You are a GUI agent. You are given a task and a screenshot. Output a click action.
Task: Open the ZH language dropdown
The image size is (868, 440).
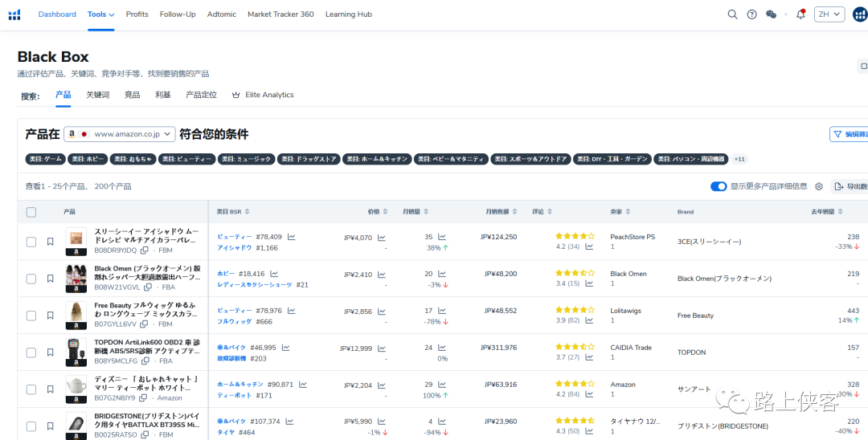coord(829,14)
